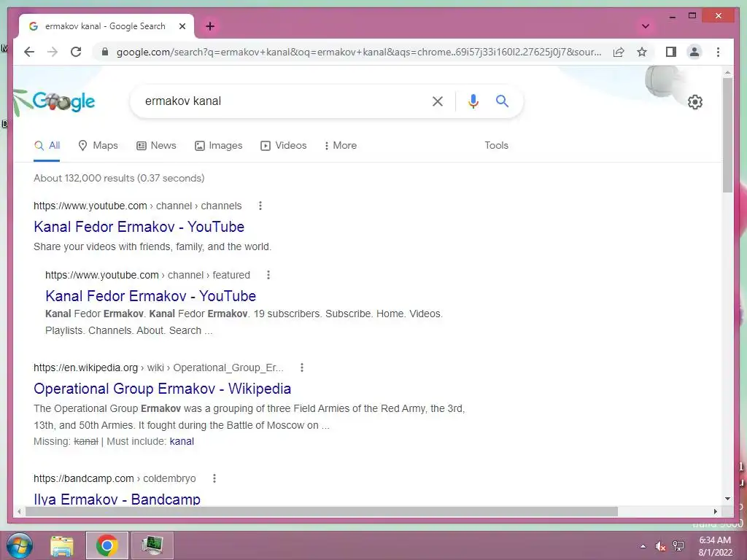The image size is (747, 560).
Task: Open options for the youtube featured result
Action: pyautogui.click(x=268, y=275)
